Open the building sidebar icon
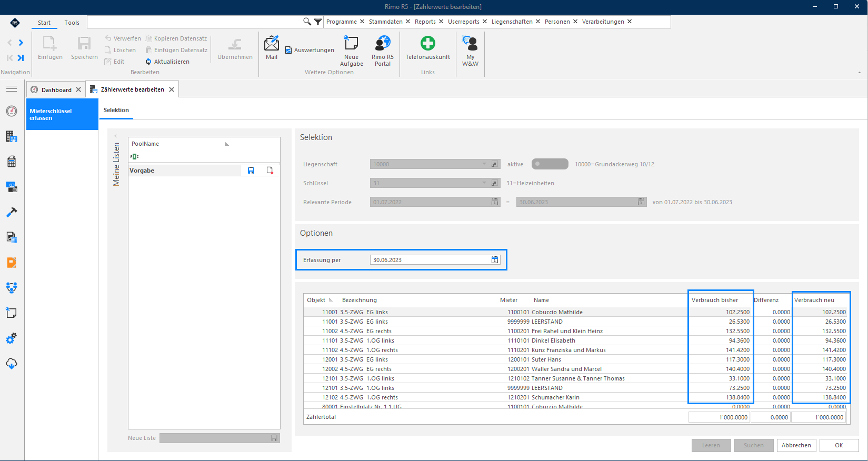Image resolution: width=868 pixels, height=461 pixels. click(x=12, y=136)
